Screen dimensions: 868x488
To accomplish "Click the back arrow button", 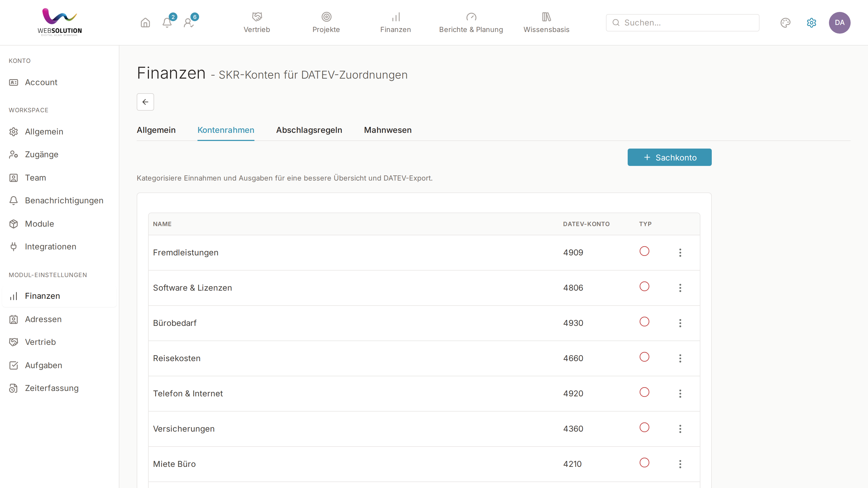I will point(145,102).
